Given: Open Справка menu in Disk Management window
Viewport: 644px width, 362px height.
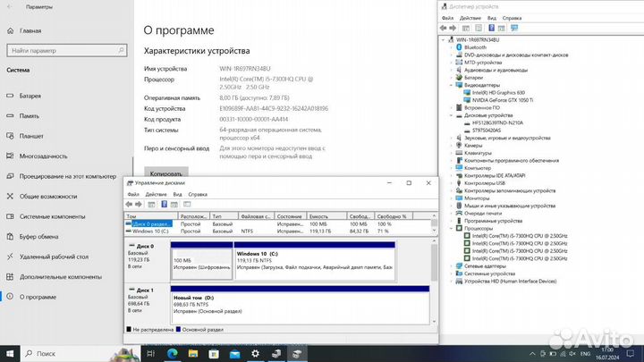Looking at the screenshot, I should pos(198,194).
